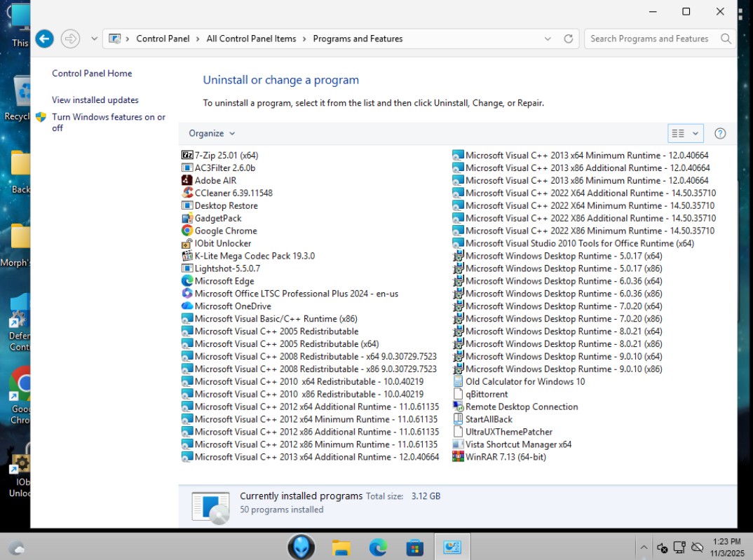
Task: Toggle the list view button
Action: (678, 133)
